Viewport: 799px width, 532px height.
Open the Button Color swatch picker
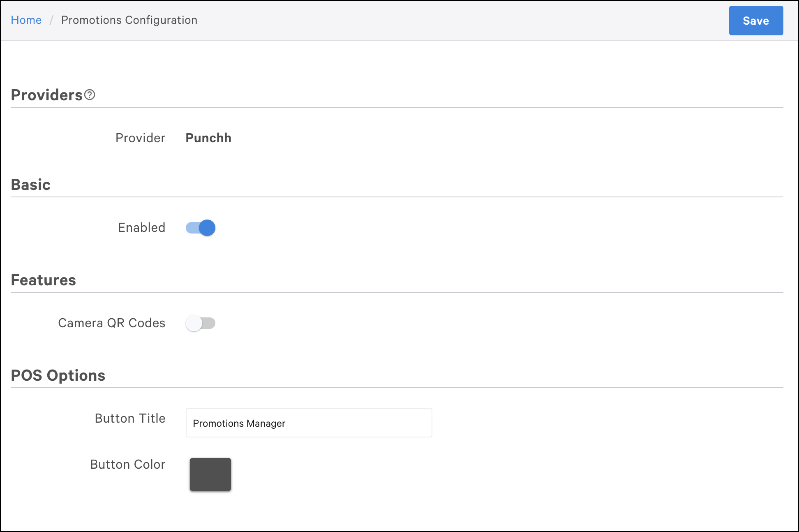210,474
